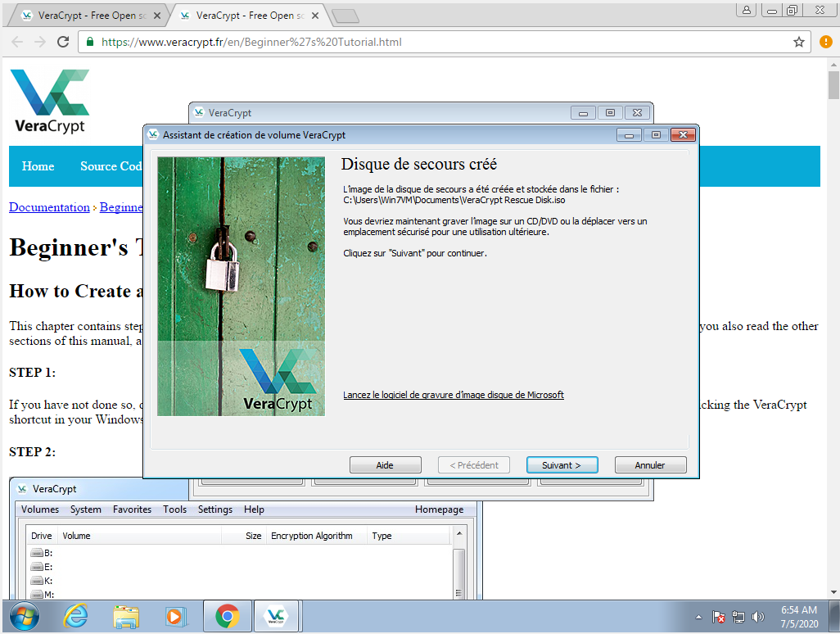Image resolution: width=840 pixels, height=634 pixels.
Task: Go forward using Chrome's forward arrow
Action: click(40, 42)
